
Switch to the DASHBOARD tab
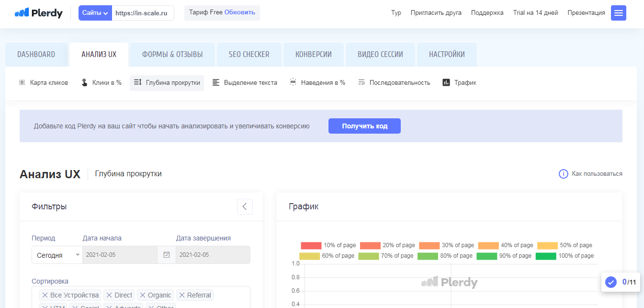tap(36, 55)
